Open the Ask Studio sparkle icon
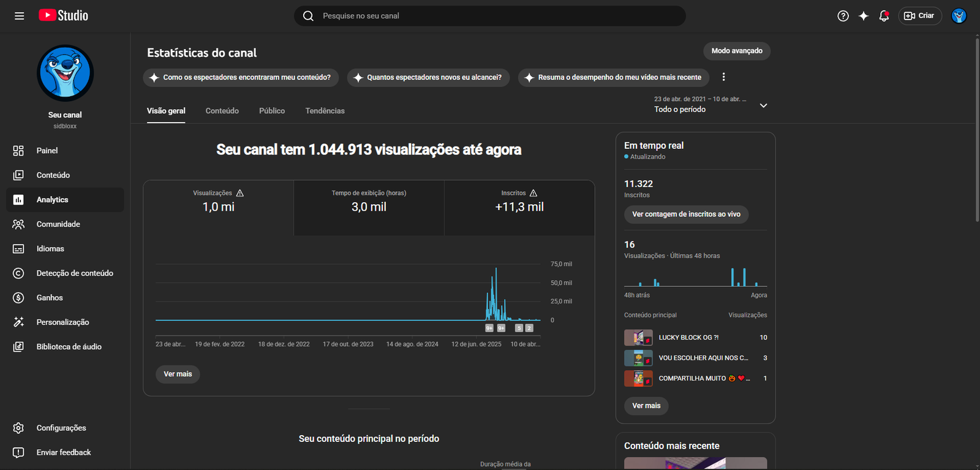Image resolution: width=980 pixels, height=470 pixels. pos(863,16)
